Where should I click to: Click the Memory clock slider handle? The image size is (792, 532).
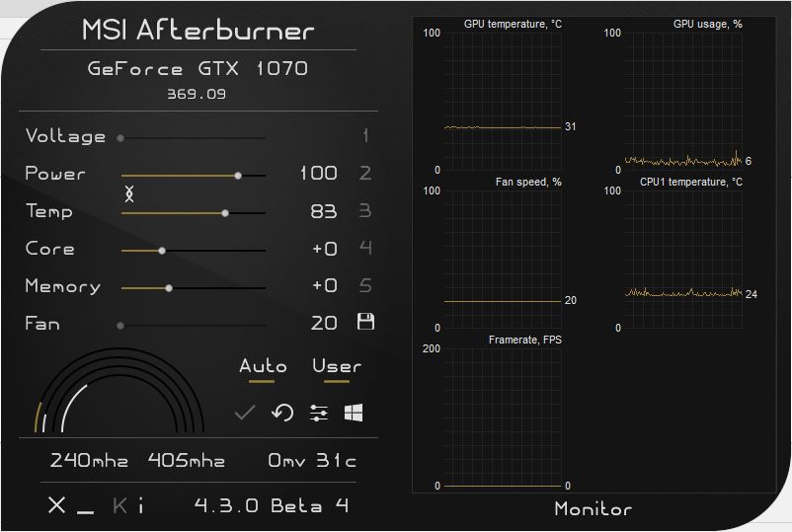169,288
